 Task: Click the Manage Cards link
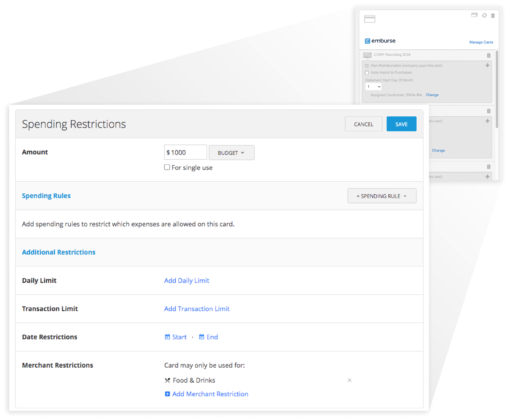(x=481, y=42)
